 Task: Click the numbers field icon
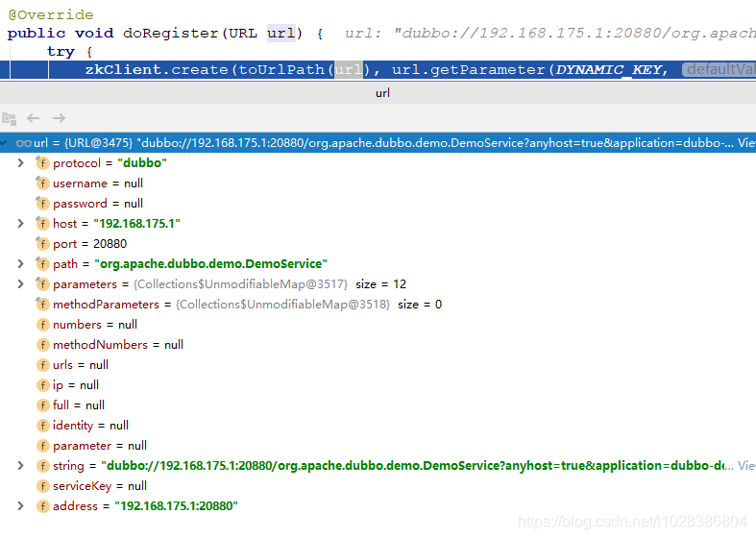click(x=42, y=325)
